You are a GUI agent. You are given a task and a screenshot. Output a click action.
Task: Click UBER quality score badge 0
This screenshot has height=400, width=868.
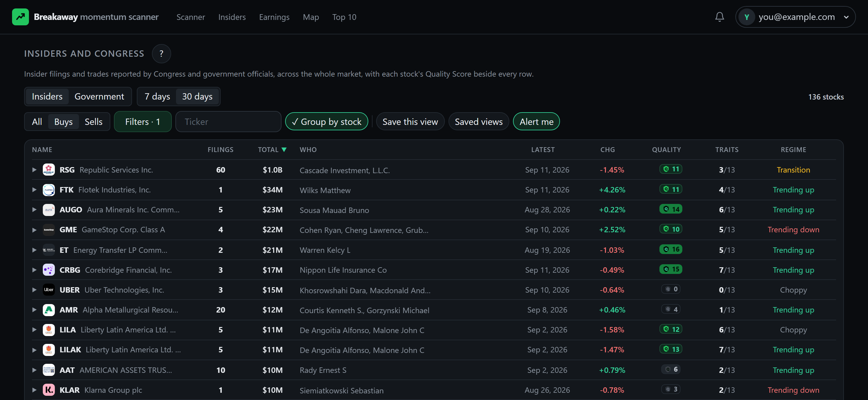point(671,289)
